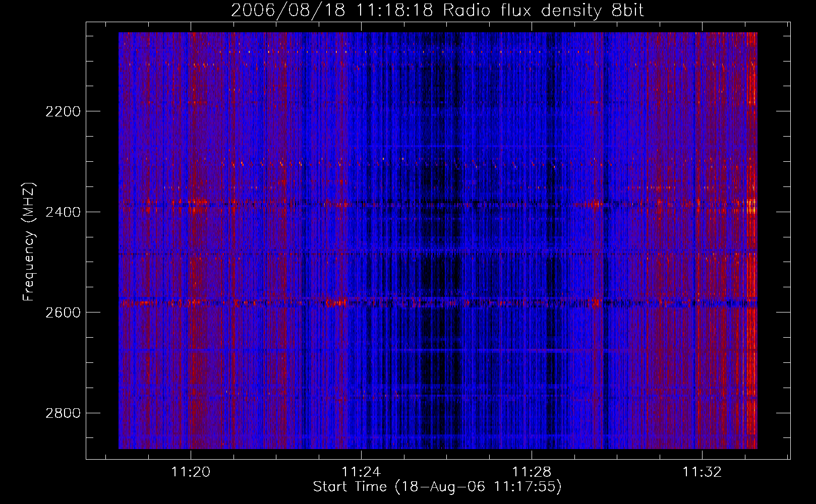This screenshot has width=816, height=504.
Task: Click the 11:32 time axis label
Action: pos(702,472)
